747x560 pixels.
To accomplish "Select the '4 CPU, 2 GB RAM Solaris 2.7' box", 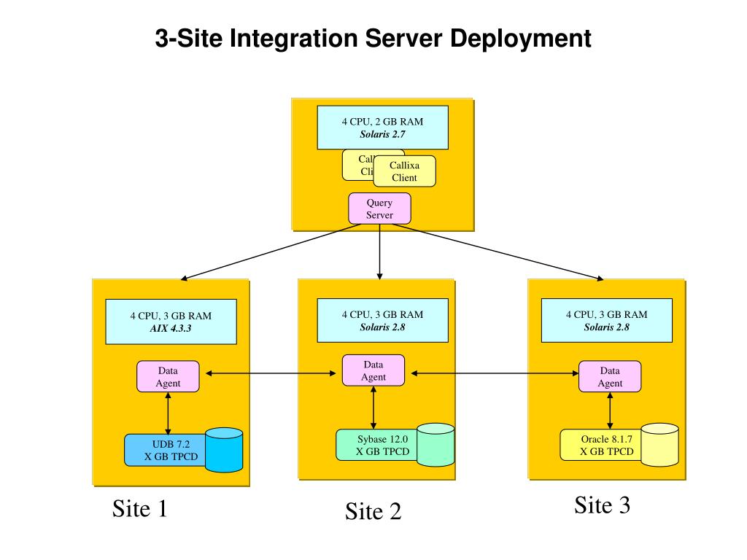I will (x=382, y=128).
